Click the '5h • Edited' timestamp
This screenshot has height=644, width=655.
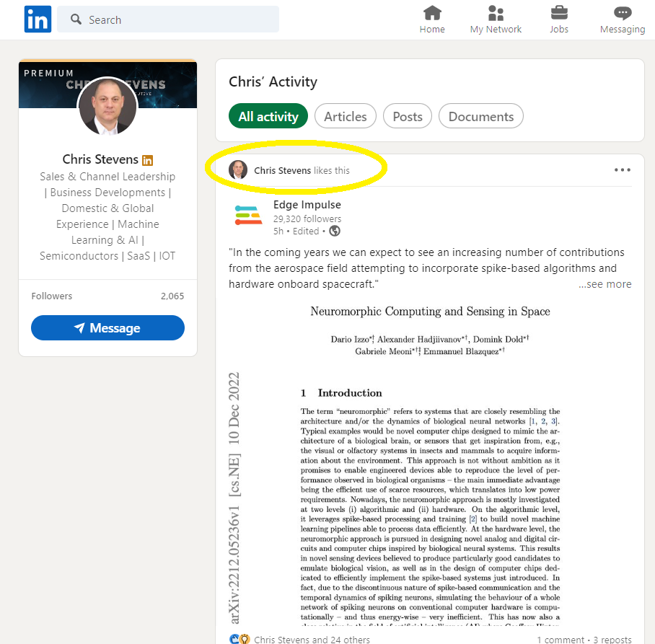click(x=296, y=231)
